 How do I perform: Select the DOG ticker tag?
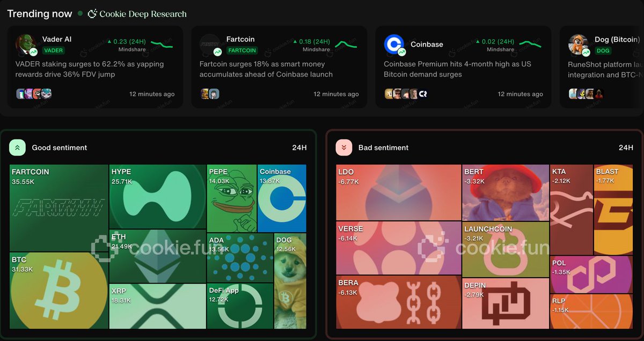(603, 50)
